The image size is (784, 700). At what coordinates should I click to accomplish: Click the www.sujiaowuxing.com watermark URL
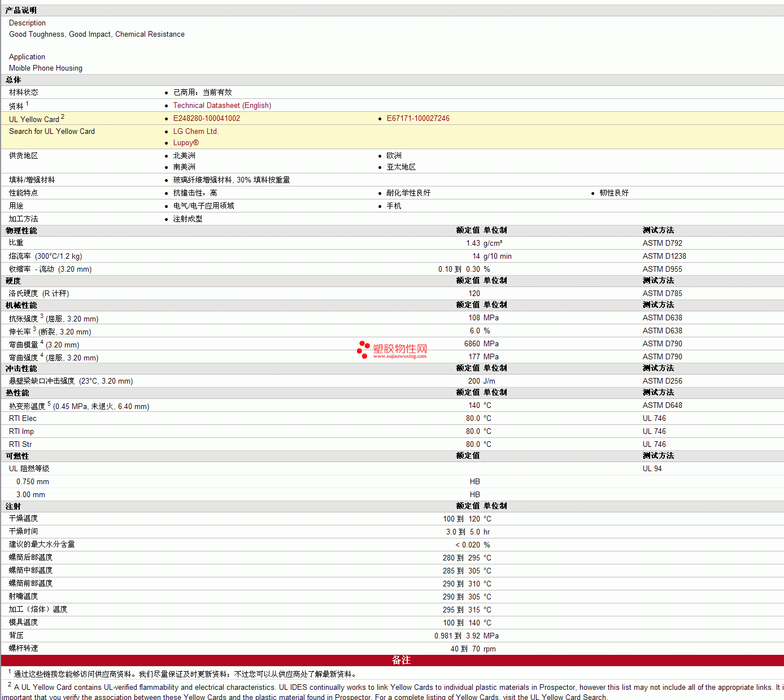pos(400,356)
